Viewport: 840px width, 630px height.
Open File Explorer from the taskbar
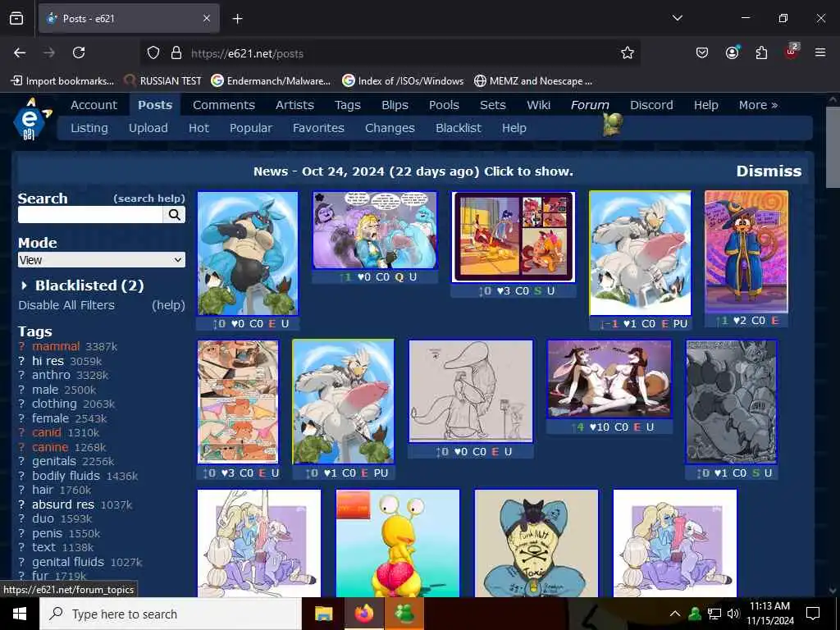(323, 614)
